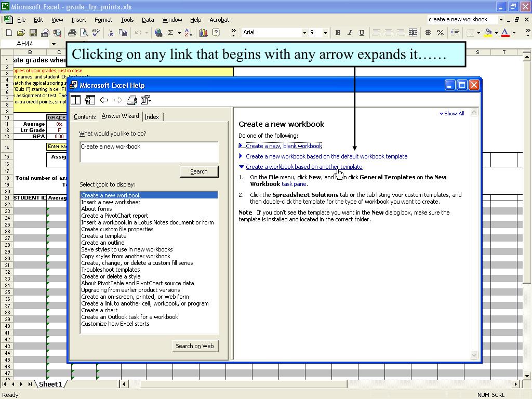The height and width of the screenshot is (399, 532).
Task: Select 'Insert a new worksheet' topic
Action: [111, 202]
